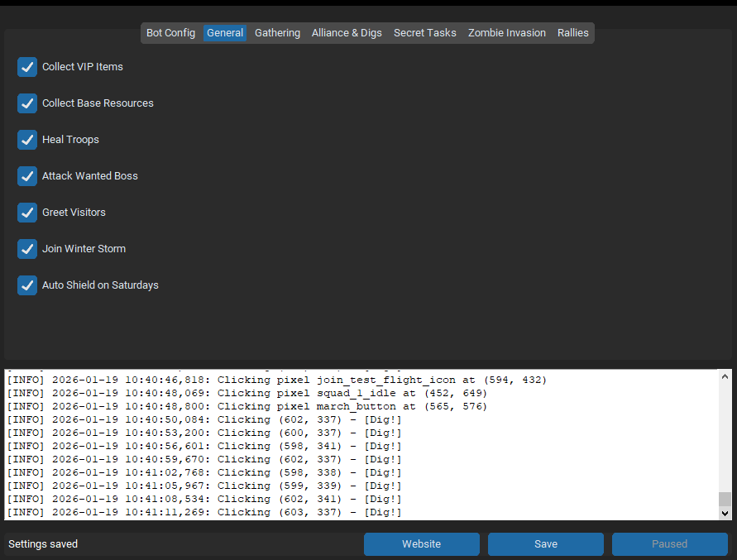Uncheck Collect Base Resources
Image resolution: width=737 pixels, height=560 pixels.
(27, 103)
